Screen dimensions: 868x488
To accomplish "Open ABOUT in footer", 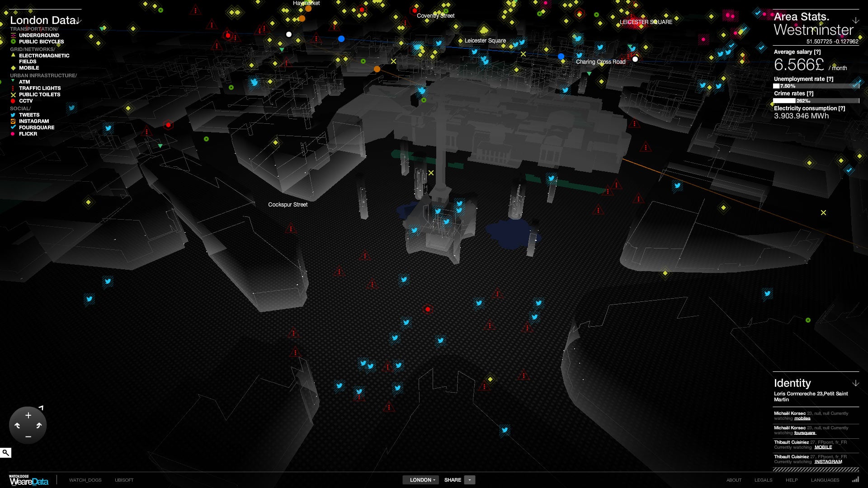I will 734,480.
